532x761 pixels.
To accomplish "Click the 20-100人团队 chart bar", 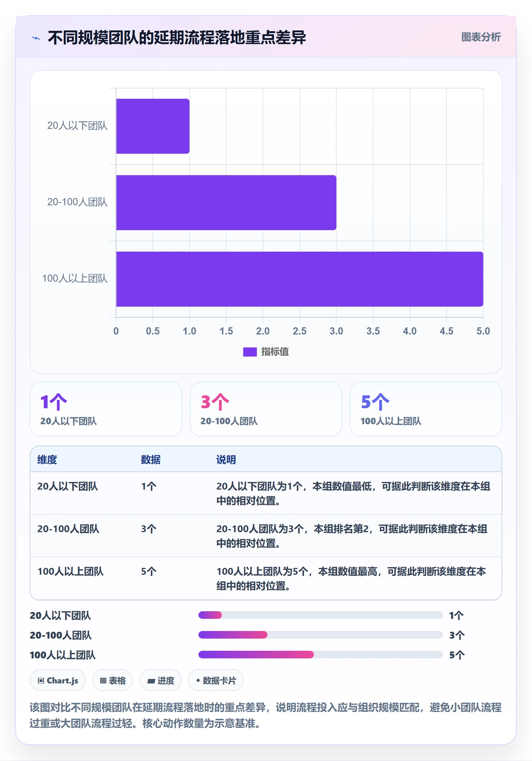I will 226,203.
